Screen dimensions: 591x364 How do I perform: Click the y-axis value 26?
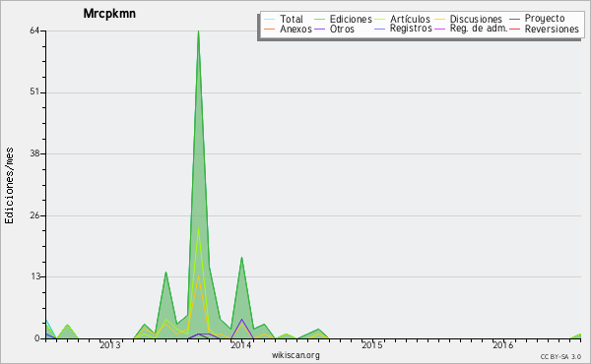(x=34, y=215)
